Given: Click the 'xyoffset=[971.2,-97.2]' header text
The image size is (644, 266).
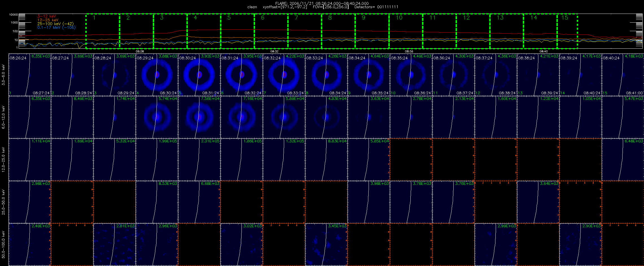Looking at the screenshot, I should (x=285, y=7).
